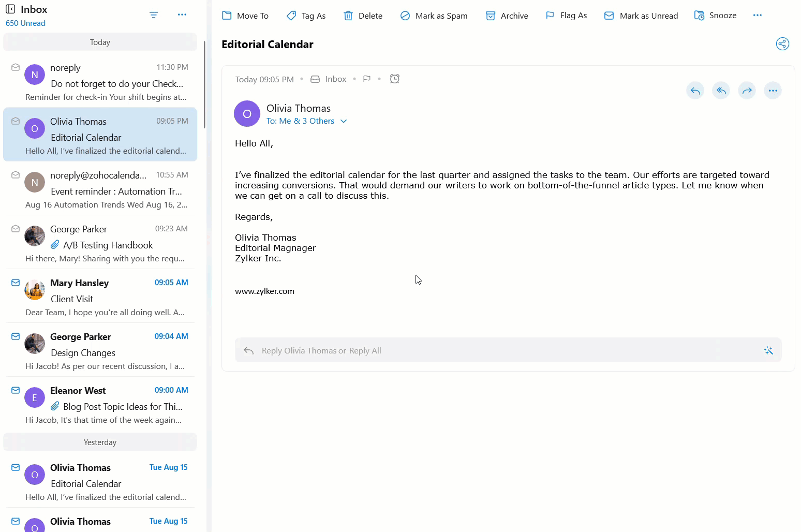Click the attachment icon on A/B Testing Handbook
801x532 pixels.
[x=55, y=245]
